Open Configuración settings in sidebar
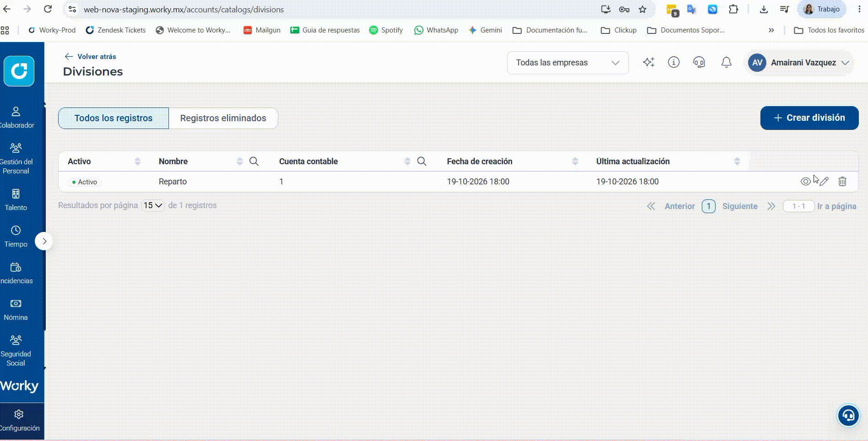The image size is (868, 441). pyautogui.click(x=19, y=420)
